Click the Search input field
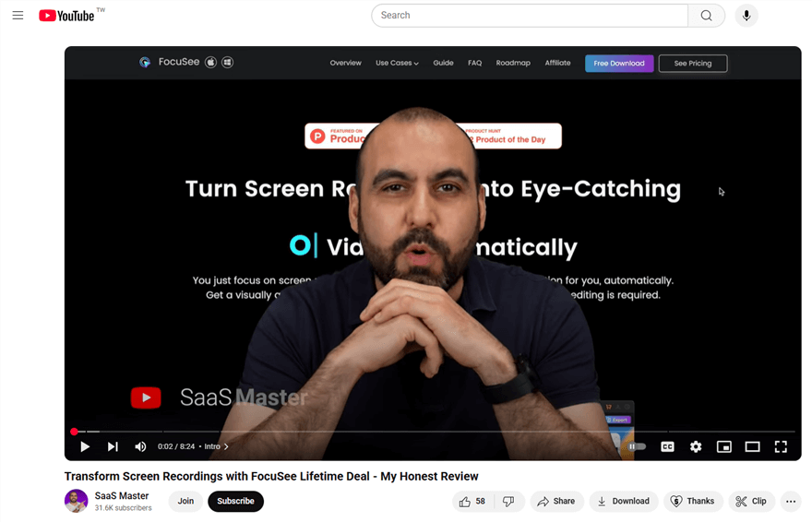Viewport: 812px width, 522px height. (530, 16)
